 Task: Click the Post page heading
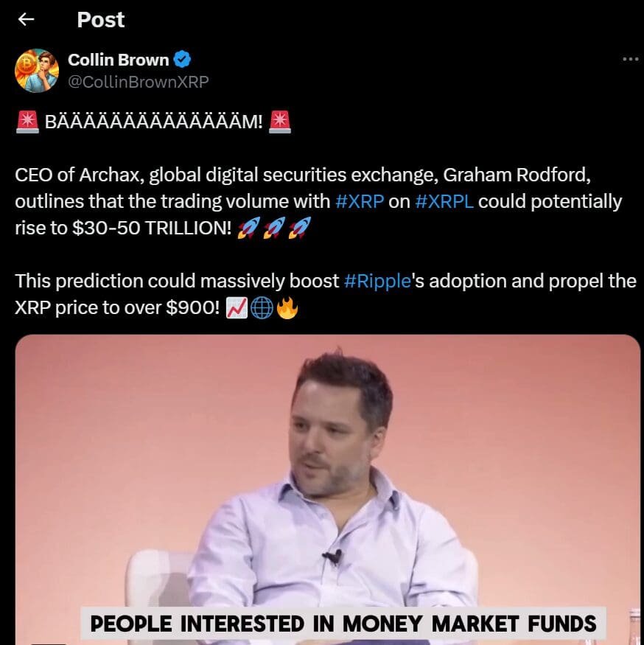pos(101,20)
